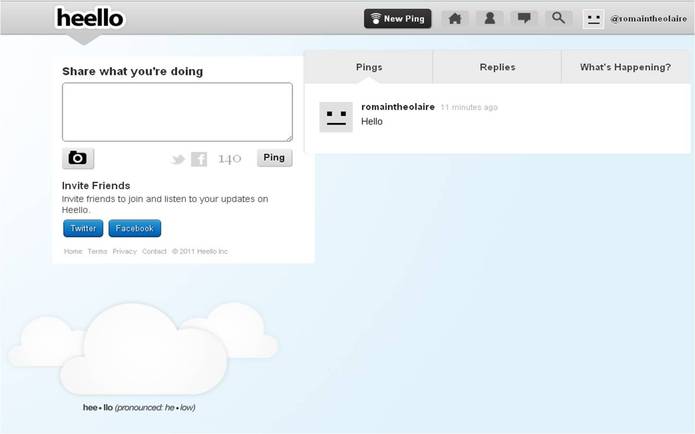This screenshot has height=434, width=695.
Task: Open the romaintheolaire username on the ping
Action: (x=397, y=107)
